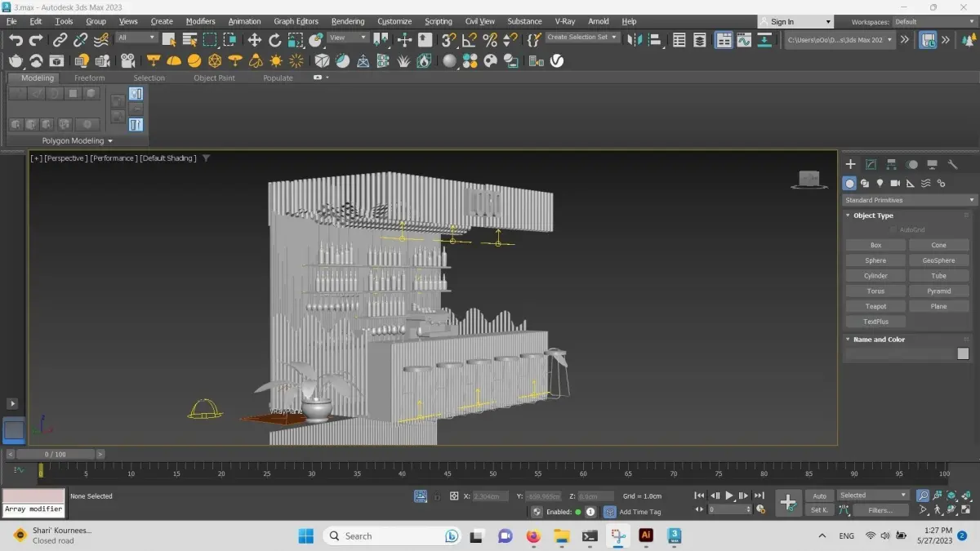Open the Standard Primitives dropdown
This screenshot has width=980, height=551.
tap(910, 200)
